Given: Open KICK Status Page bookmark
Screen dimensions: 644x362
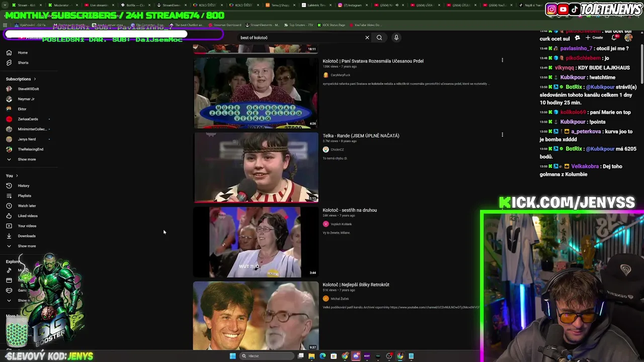Looking at the screenshot, I should tap(331, 25).
